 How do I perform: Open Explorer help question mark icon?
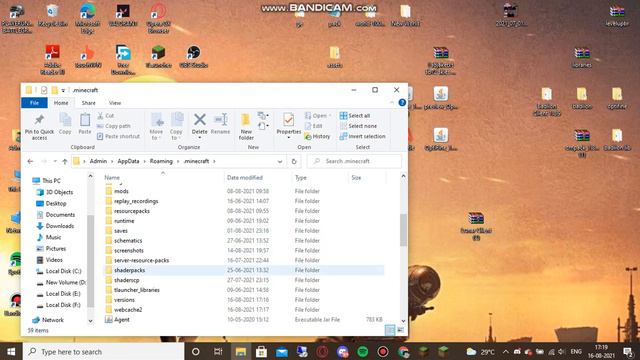pos(402,103)
